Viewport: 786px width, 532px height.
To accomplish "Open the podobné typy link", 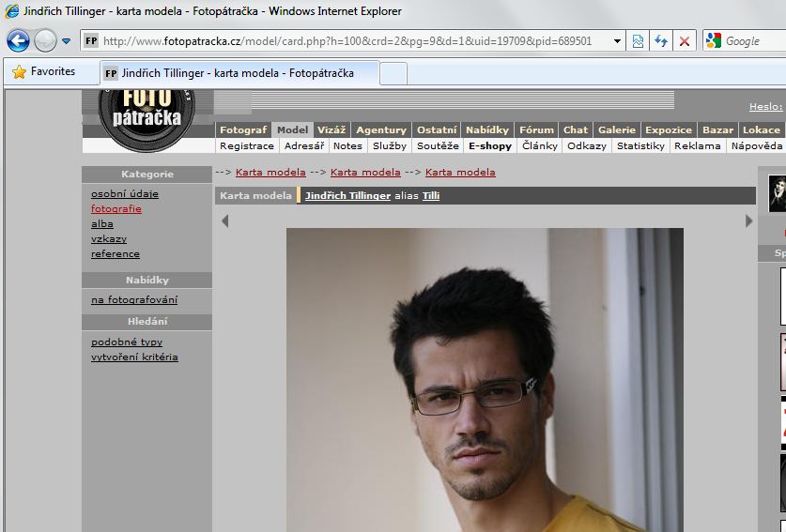I will 127,342.
